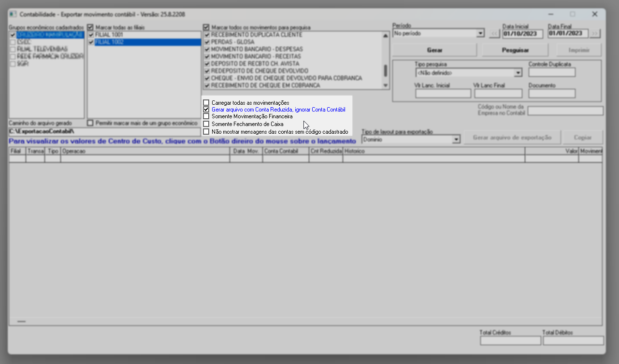Click the Valor column header
Viewport: 619px width, 364px height.
point(552,151)
